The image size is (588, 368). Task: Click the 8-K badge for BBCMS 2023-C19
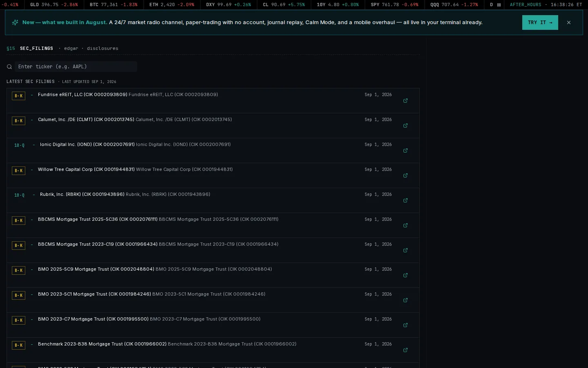pos(18,245)
